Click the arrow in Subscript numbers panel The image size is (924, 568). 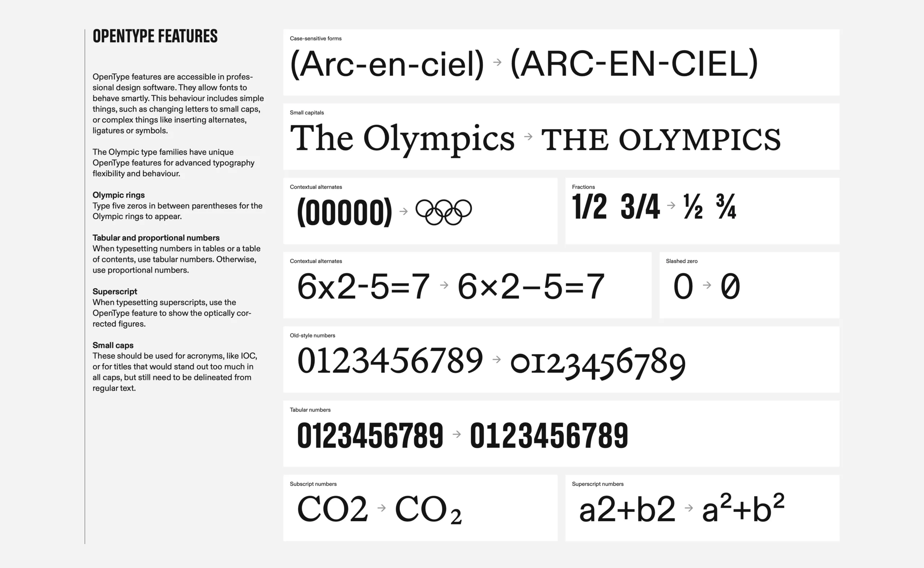[382, 508]
